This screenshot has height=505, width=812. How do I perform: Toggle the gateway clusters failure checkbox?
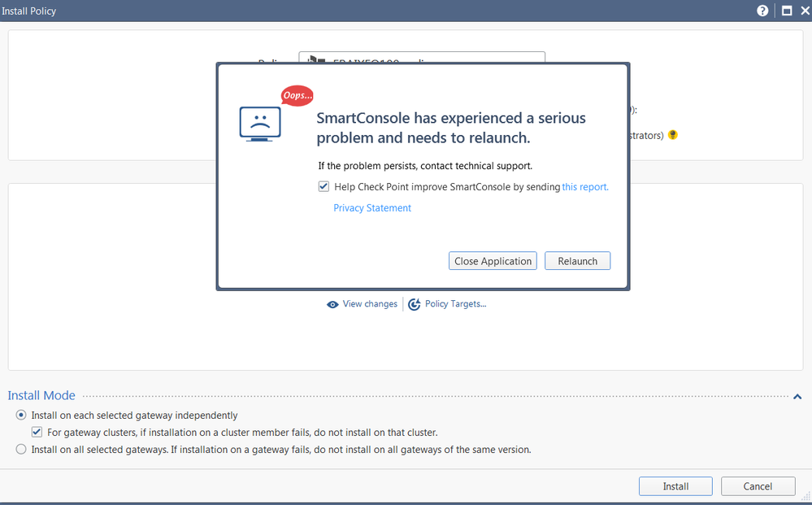[x=37, y=433]
